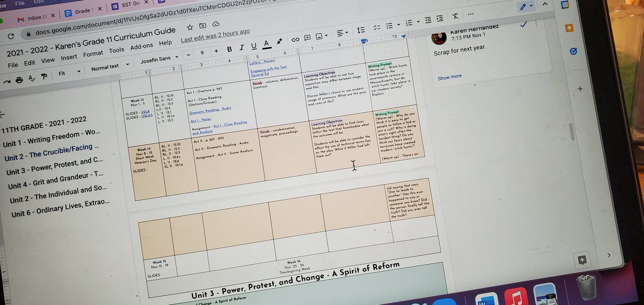Open the File menu in Docs
The width and height of the screenshot is (644, 305).
13,65
